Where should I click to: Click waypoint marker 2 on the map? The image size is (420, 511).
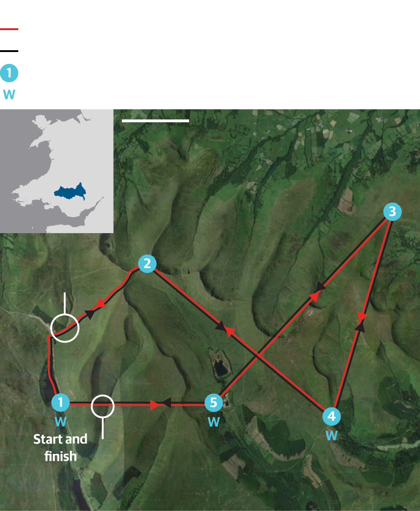point(147,264)
